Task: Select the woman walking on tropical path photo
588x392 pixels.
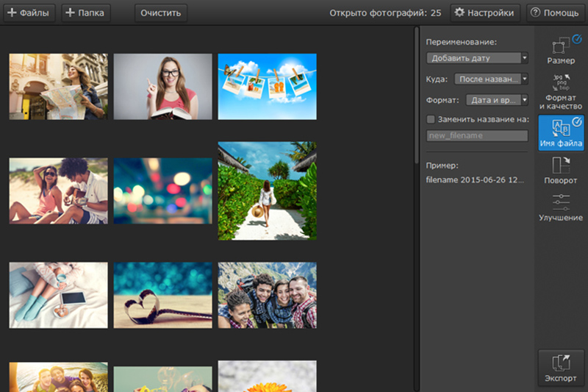Action: (267, 191)
